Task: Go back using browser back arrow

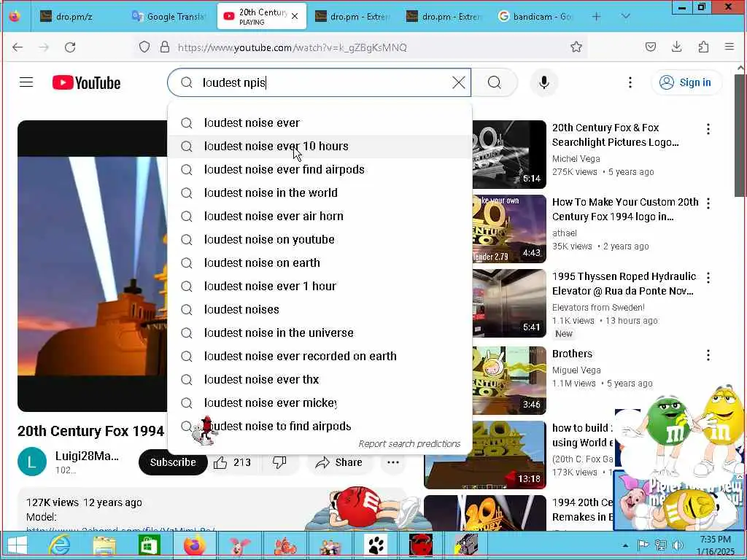Action: 18,47
